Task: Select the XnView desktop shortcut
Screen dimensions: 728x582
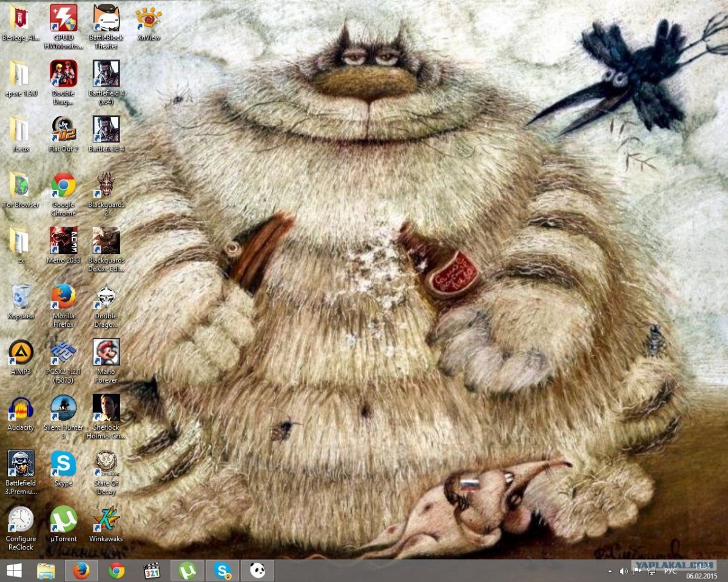Action: (149, 18)
